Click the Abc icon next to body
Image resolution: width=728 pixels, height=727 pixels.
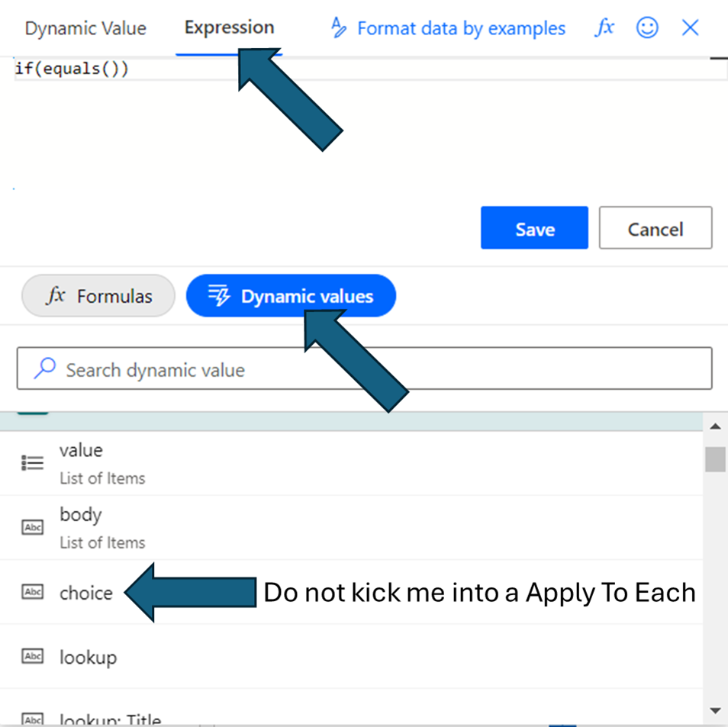33,526
